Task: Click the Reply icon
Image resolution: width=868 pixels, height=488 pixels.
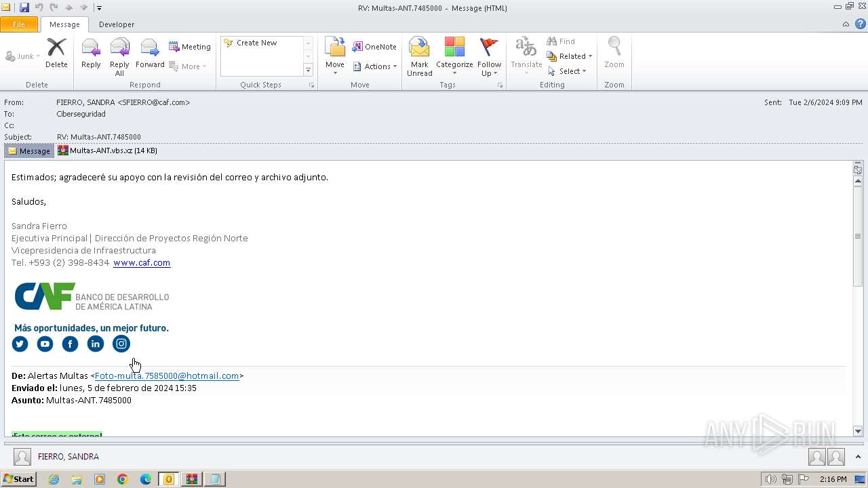Action: click(91, 53)
